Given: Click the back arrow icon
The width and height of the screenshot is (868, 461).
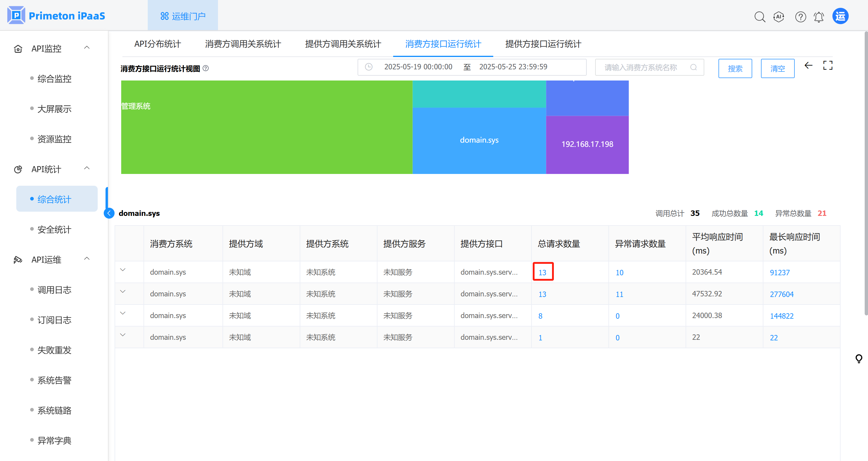Looking at the screenshot, I should pos(808,65).
